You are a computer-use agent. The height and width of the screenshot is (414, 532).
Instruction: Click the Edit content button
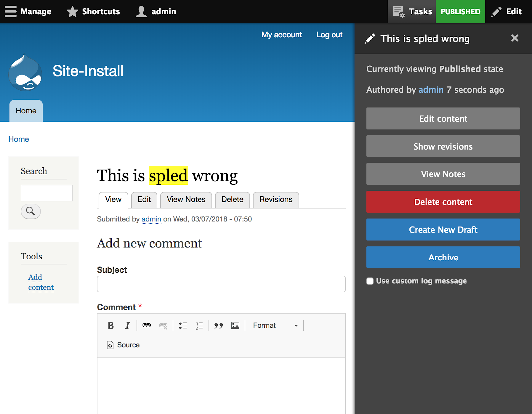click(443, 118)
